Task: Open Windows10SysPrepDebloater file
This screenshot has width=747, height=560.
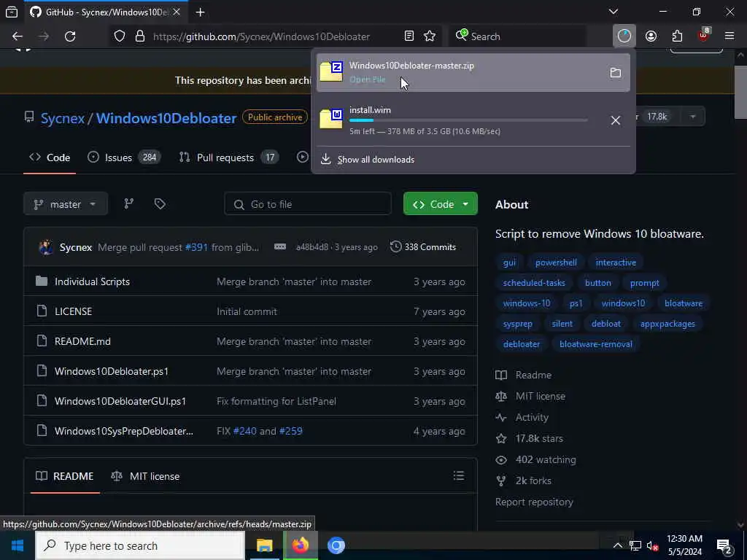Action: (x=124, y=431)
